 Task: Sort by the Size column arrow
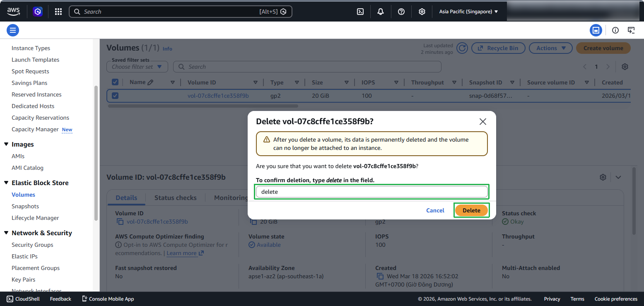pyautogui.click(x=347, y=82)
